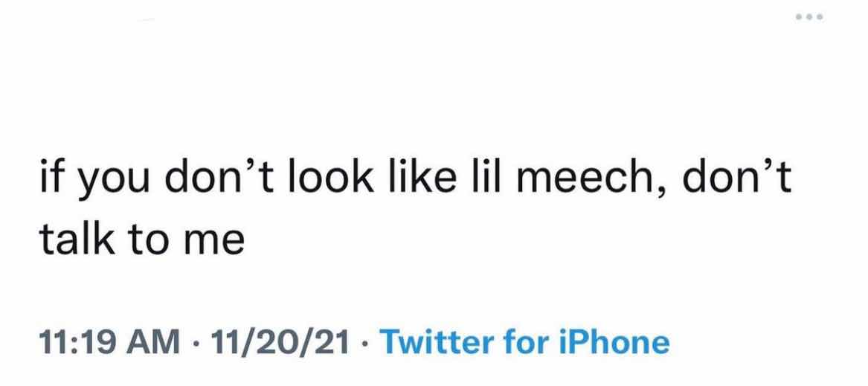Click "talk to me" on the second line
This screenshot has height=386, width=868.
[141, 242]
